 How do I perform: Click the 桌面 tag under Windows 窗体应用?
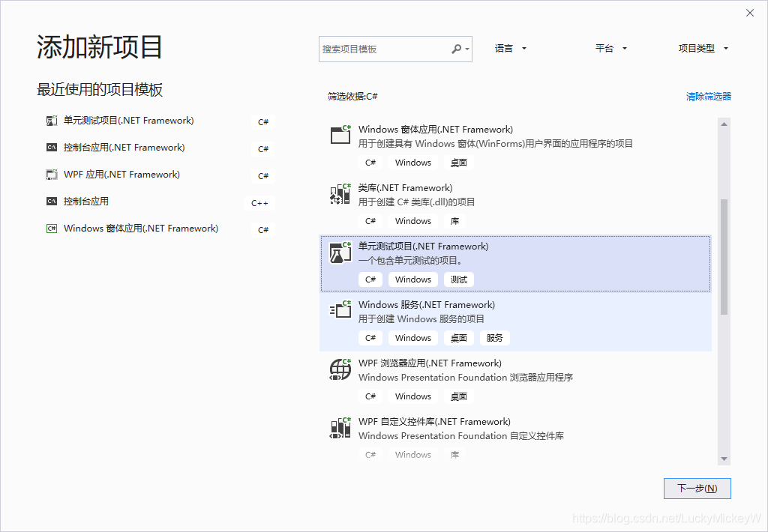coord(459,163)
